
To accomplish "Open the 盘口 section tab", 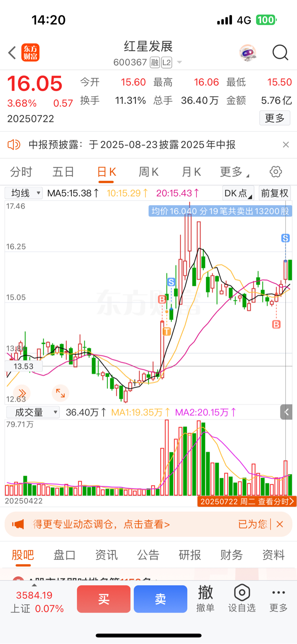I will click(x=65, y=555).
